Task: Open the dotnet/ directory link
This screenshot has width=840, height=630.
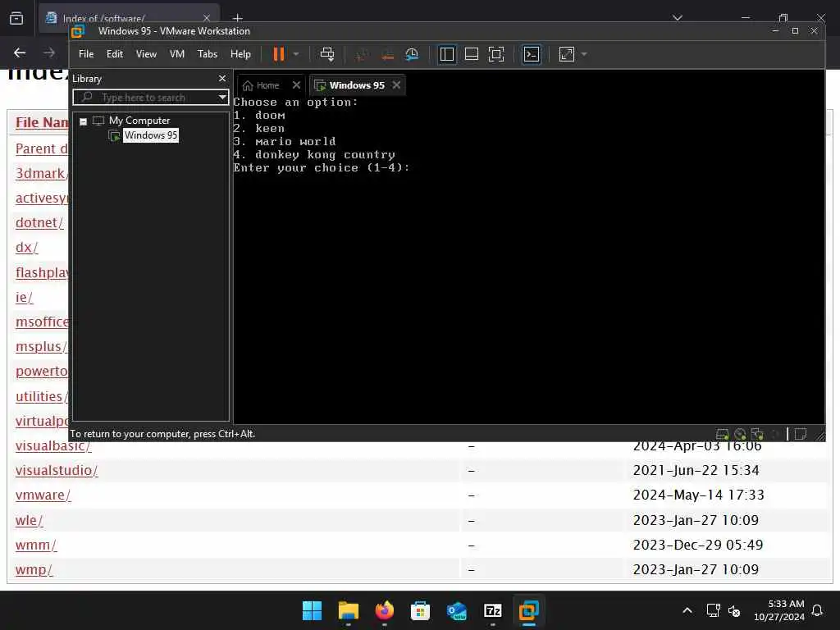Action: click(39, 222)
